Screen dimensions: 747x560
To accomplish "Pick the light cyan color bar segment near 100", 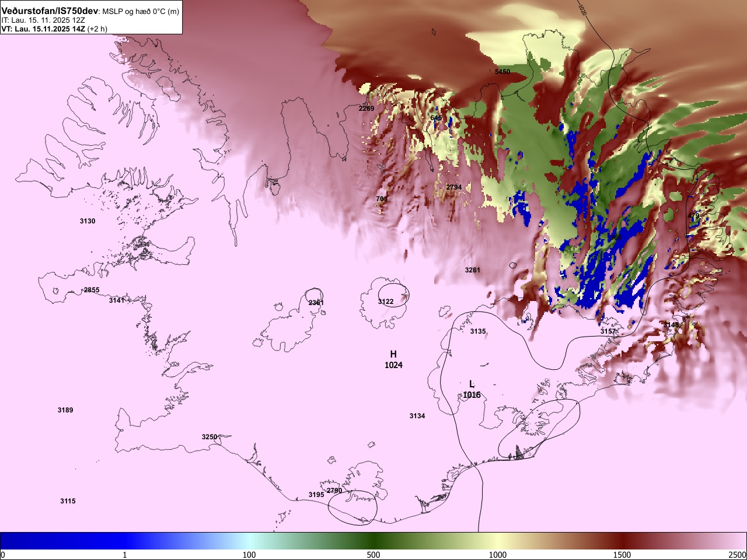I will tap(249, 541).
